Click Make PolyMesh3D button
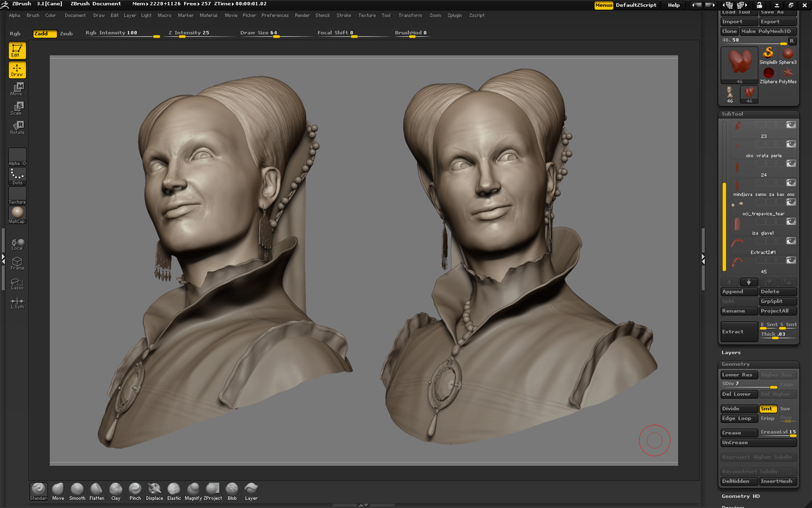 768,31
